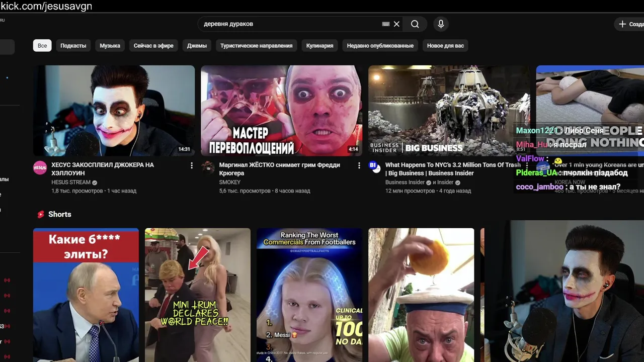Click 1,8 тыс. просмотров • 1 час назад text

(x=94, y=191)
